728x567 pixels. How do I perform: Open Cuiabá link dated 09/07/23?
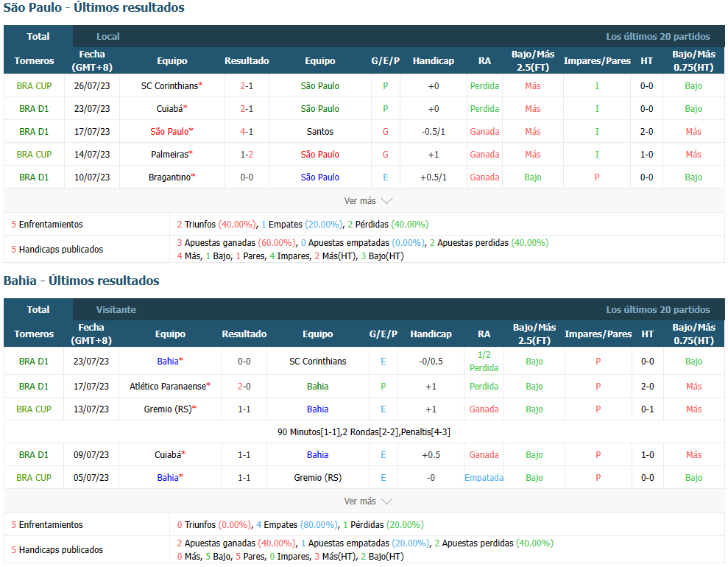pyautogui.click(x=168, y=454)
